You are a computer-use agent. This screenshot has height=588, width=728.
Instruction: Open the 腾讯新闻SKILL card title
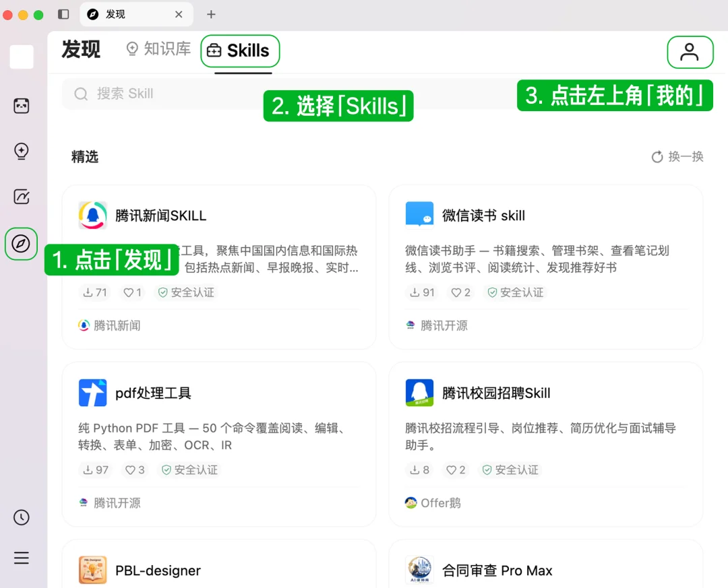[x=160, y=216]
